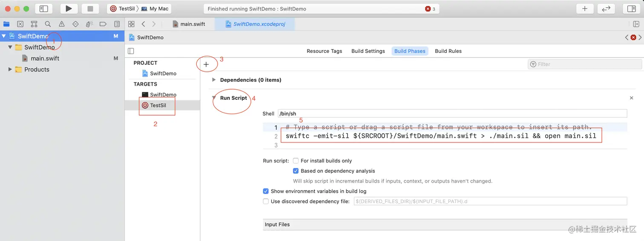Open the TestSil scheme selector
644x241 pixels.
(x=122, y=9)
